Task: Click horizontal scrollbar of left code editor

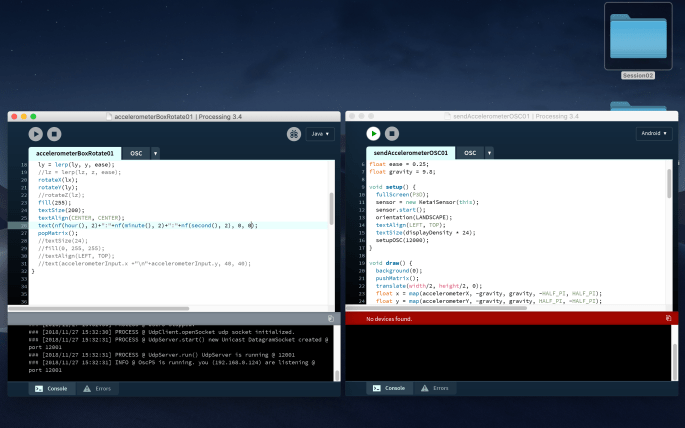Action: pos(99,309)
